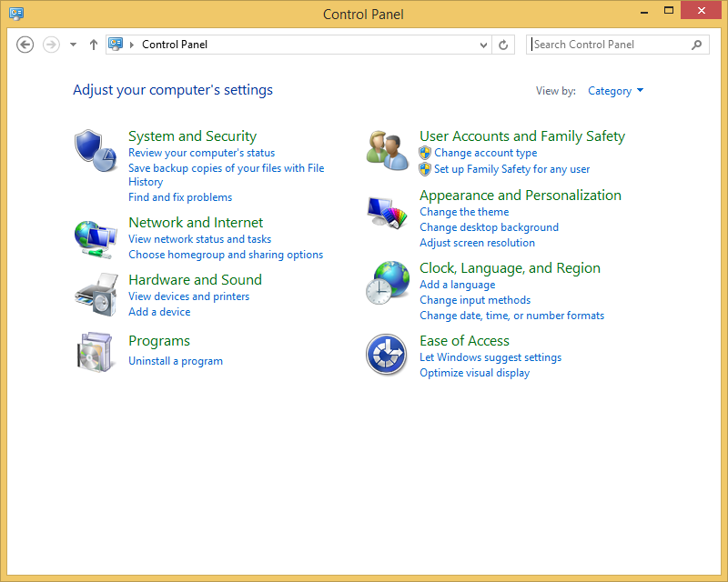Click the Change the theme link
This screenshot has height=582, width=728.
pos(464,212)
